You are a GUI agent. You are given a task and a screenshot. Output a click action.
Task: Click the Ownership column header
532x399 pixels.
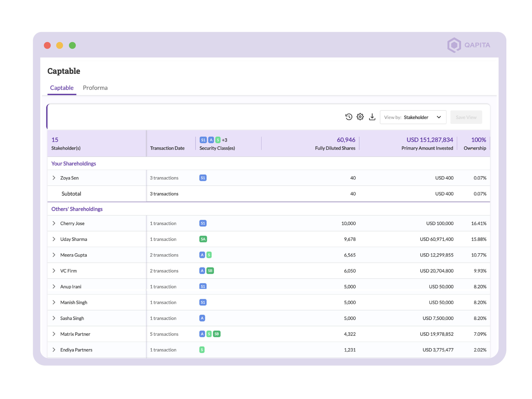475,148
